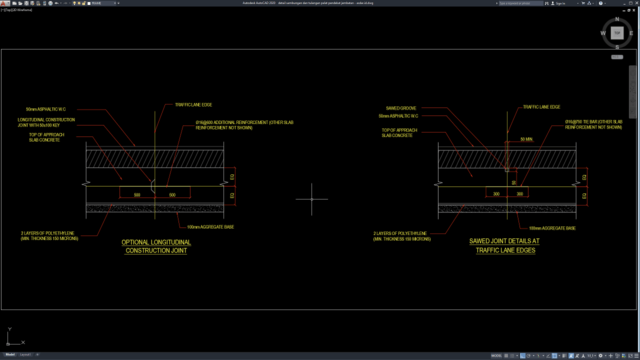Click the layer lock padlock icon
Image resolution: width=640 pixels, height=360 pixels.
point(84,3)
